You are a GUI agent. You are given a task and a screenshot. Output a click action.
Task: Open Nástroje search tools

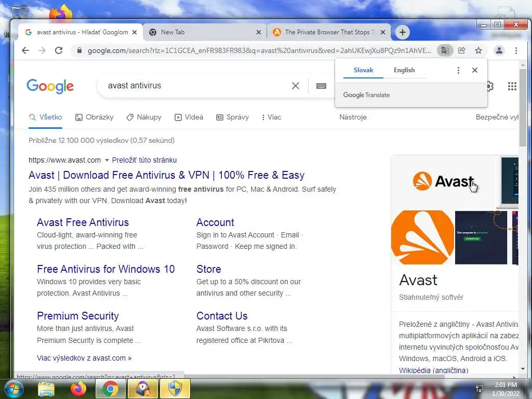(x=353, y=117)
